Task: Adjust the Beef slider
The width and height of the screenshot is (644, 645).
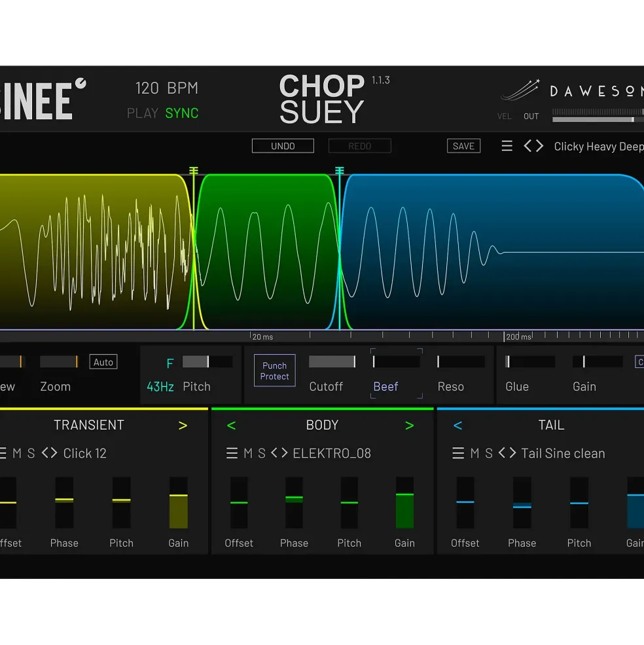Action: tap(397, 361)
